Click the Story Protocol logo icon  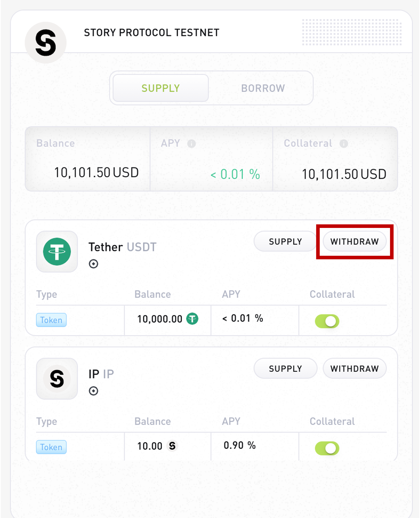45,42
